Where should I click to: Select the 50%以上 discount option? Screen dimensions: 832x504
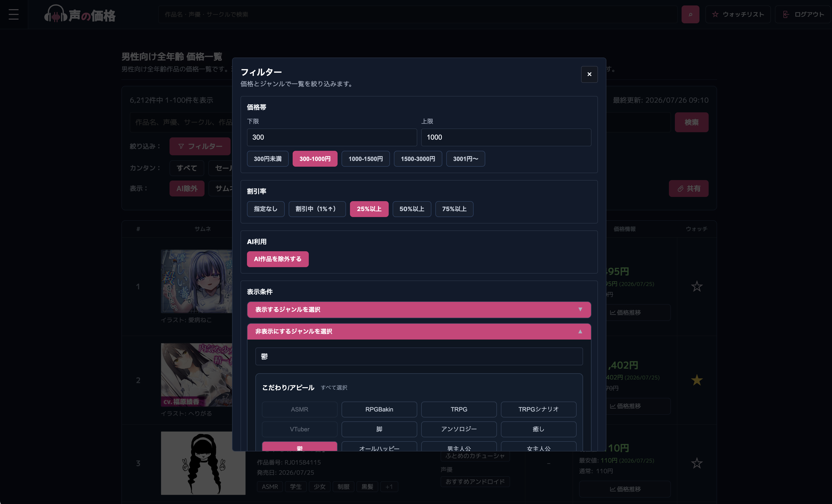(x=412, y=209)
